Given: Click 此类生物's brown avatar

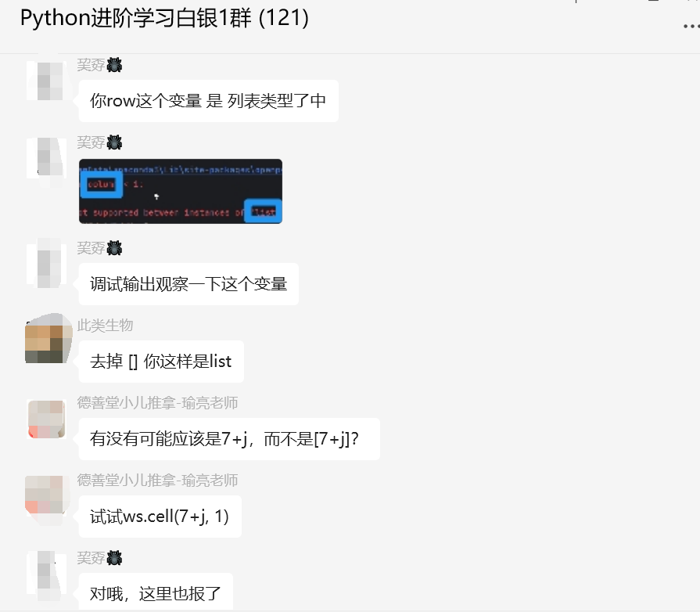Looking at the screenshot, I should tap(48, 338).
